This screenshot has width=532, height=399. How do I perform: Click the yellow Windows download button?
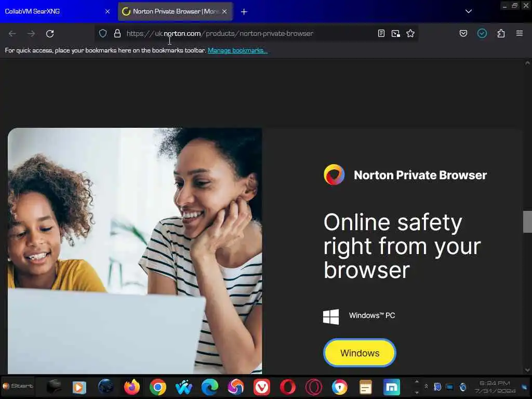point(360,353)
